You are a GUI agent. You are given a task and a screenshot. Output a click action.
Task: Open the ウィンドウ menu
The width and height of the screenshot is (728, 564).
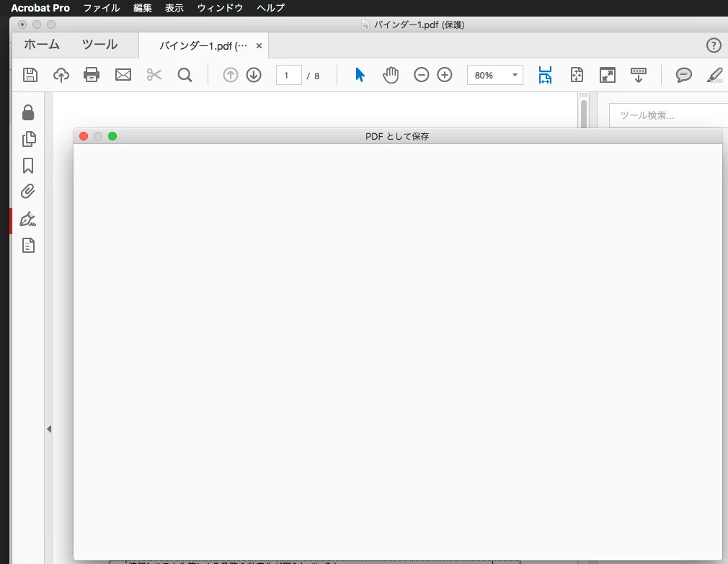(220, 8)
